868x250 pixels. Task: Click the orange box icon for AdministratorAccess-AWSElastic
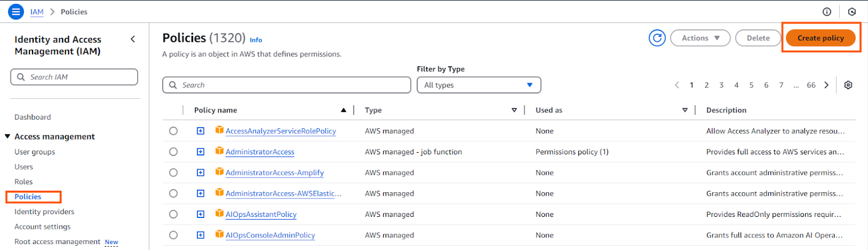219,192
